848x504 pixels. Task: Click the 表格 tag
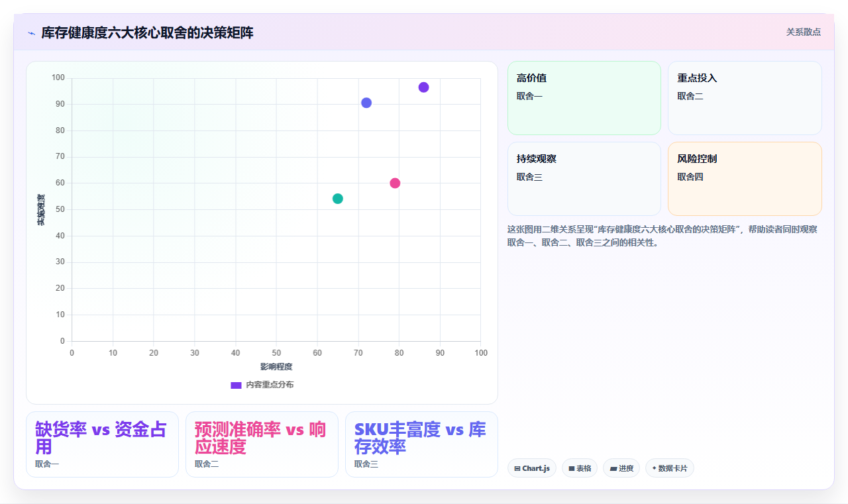click(x=580, y=468)
